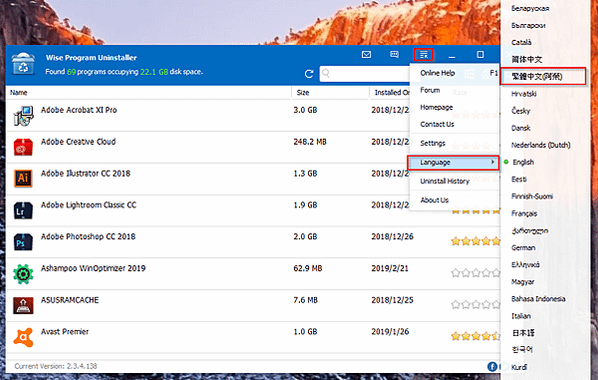Click the chat feedback icon in title bar
598x380 pixels.
click(x=394, y=55)
